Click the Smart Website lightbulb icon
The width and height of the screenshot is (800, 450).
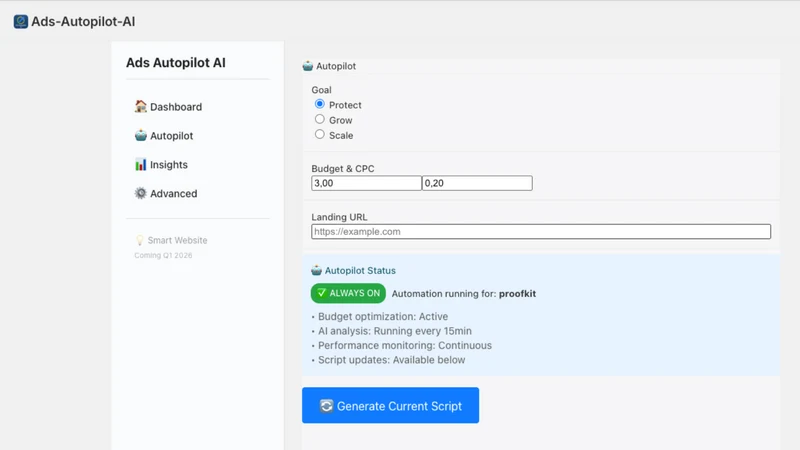pos(139,240)
